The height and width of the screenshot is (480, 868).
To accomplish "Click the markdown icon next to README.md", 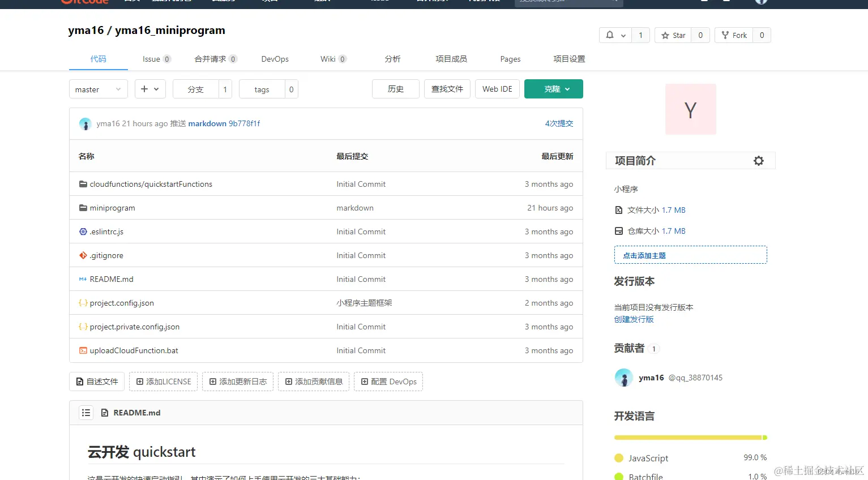I will 82,279.
